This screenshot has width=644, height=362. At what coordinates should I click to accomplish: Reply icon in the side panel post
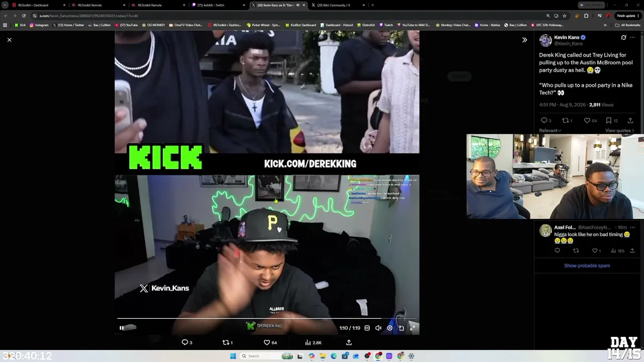[x=545, y=121]
